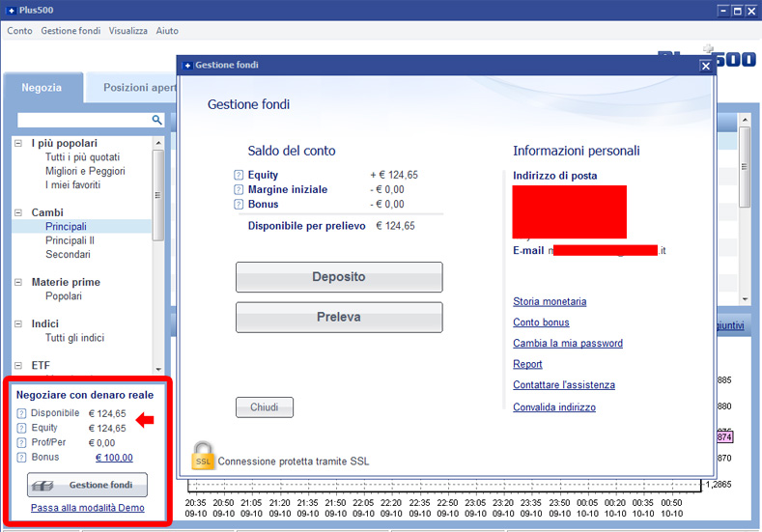
Task: Click the Negoziare con denaro reale heading
Action: point(85,395)
